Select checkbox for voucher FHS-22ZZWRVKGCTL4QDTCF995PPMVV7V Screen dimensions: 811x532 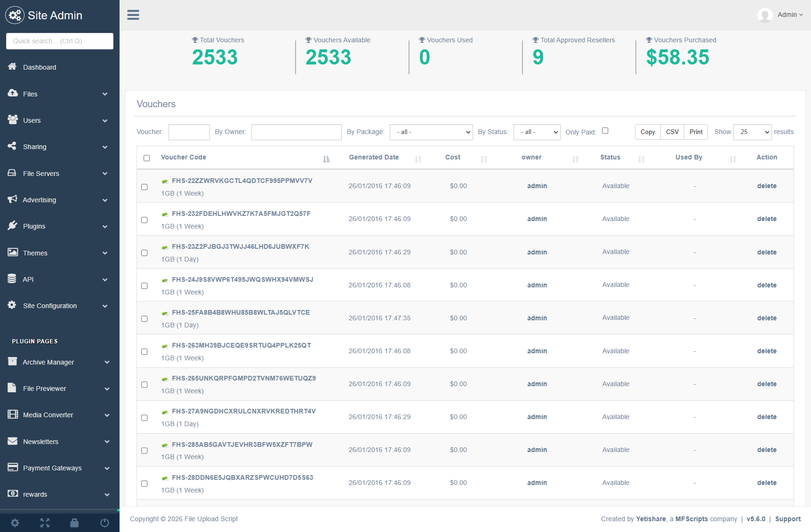click(145, 187)
